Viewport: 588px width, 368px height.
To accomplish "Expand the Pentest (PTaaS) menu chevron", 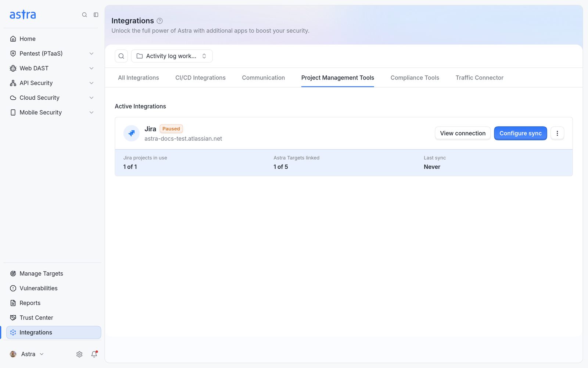I will [92, 53].
